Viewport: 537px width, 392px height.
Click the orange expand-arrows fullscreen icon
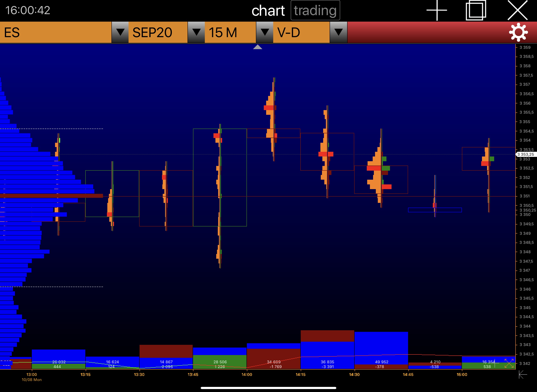pyautogui.click(x=509, y=363)
